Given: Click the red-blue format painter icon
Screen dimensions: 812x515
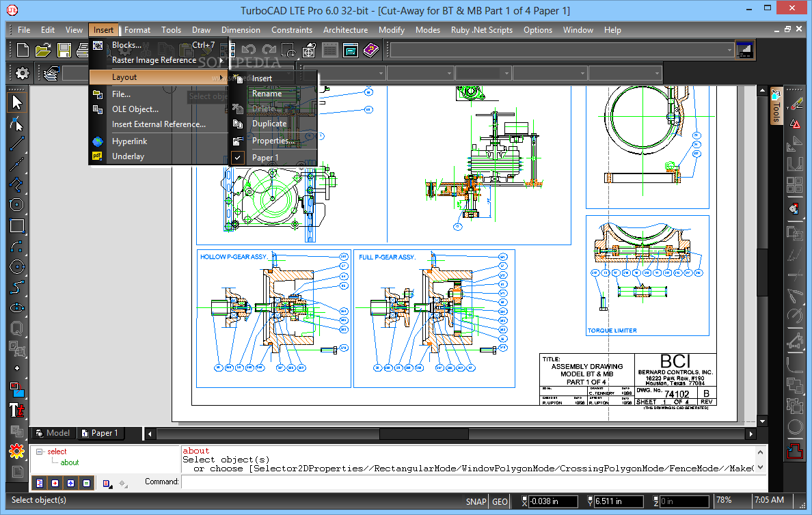Looking at the screenshot, I should [x=17, y=389].
